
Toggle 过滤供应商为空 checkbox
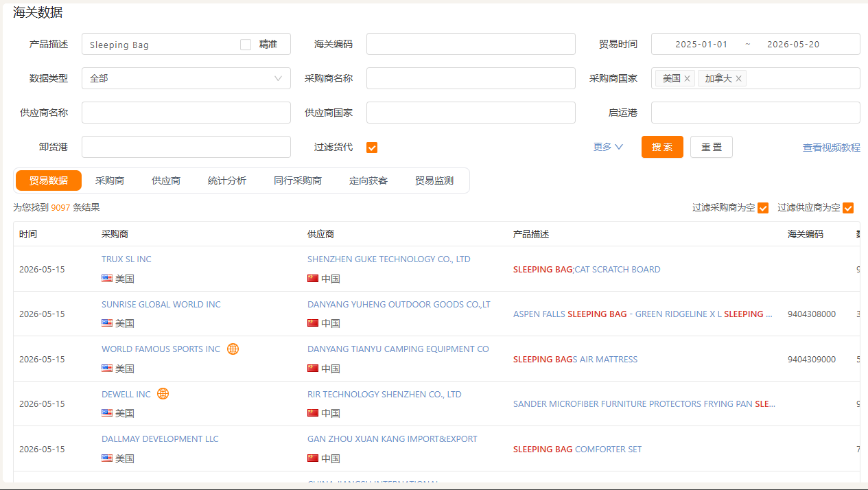[x=848, y=208]
